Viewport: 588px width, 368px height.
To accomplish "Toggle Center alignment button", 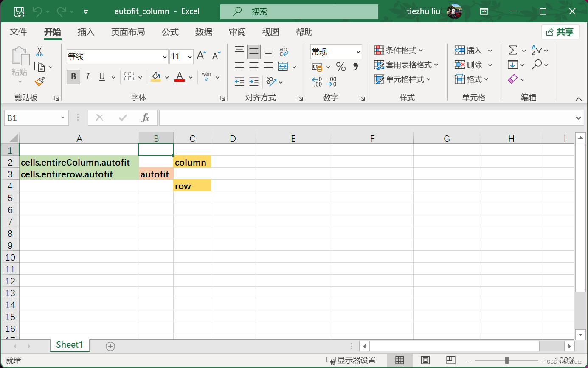I will coord(254,67).
